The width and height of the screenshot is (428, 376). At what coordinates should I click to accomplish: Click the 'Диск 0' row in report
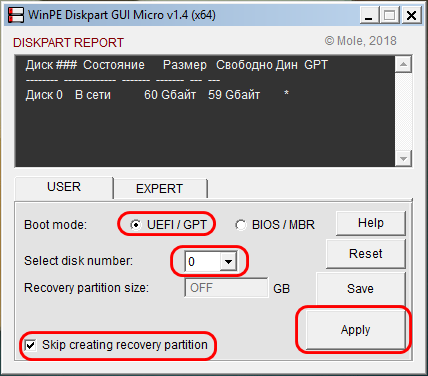click(x=157, y=95)
